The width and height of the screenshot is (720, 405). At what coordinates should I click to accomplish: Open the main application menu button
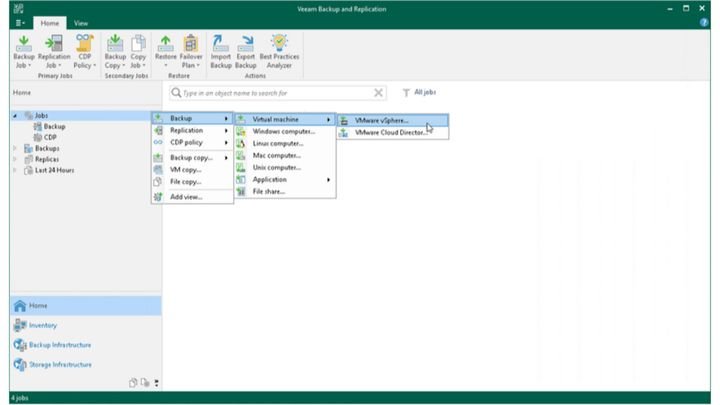[20, 23]
